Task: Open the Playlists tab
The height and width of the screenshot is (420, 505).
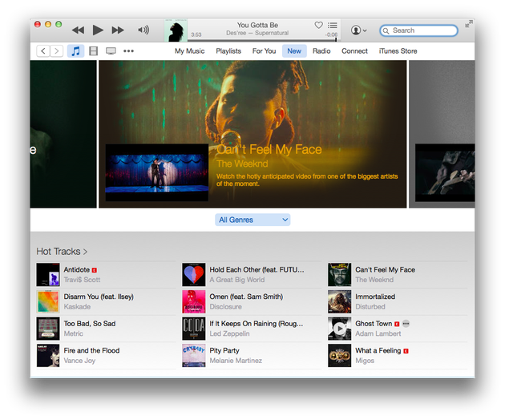Action: coord(228,50)
